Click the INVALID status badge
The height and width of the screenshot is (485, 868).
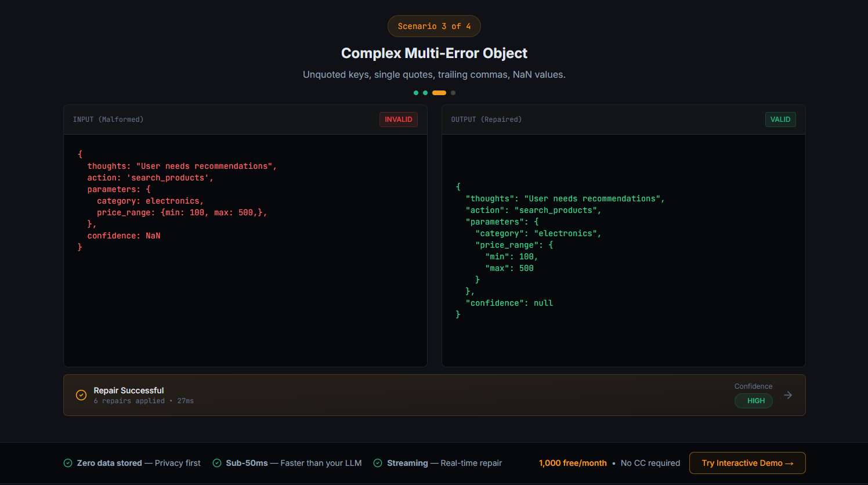pos(399,120)
